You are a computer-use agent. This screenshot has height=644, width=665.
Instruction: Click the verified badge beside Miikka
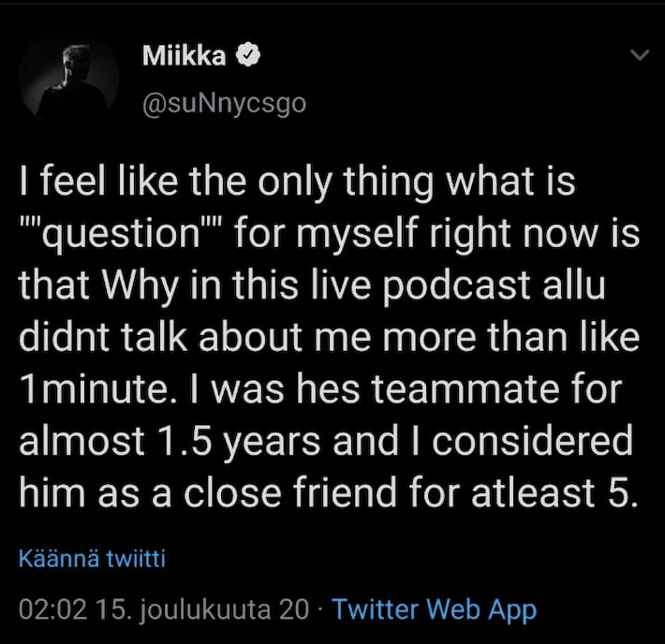coord(247,55)
